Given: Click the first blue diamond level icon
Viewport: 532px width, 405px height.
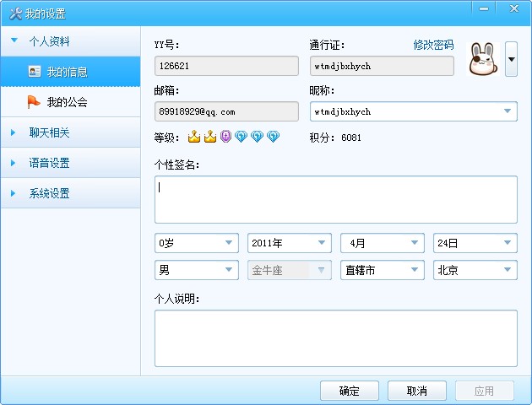Looking at the screenshot, I should tap(241, 137).
